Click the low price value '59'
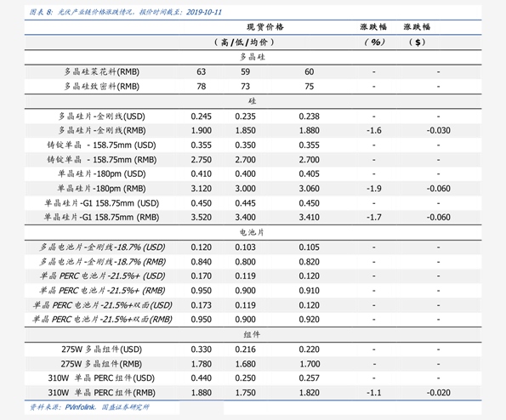This screenshot has height=420, width=506. (x=245, y=71)
